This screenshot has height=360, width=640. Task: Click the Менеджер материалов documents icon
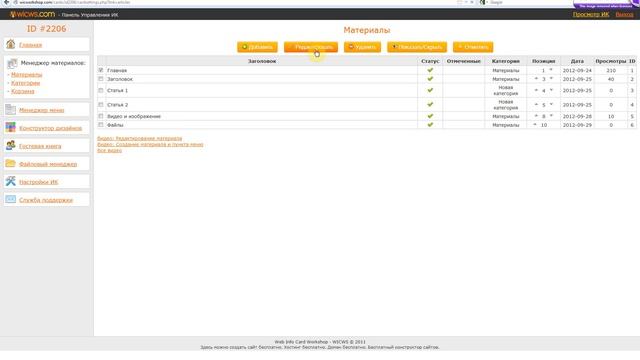[12, 63]
